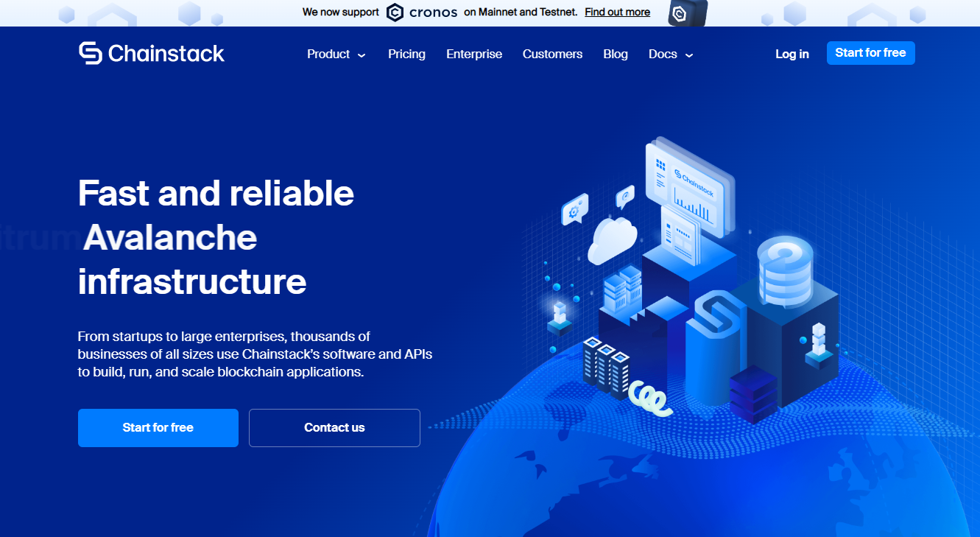The image size is (980, 537).
Task: Click the header Start for free button
Action: tap(870, 53)
